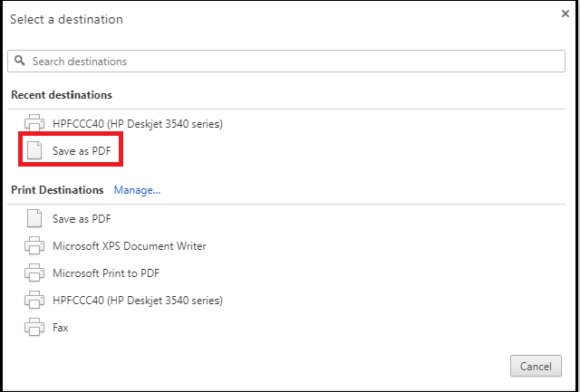Click the printer icon for HP Deskjet under Print Destinations
Screen dimensions: 580x392
point(34,300)
